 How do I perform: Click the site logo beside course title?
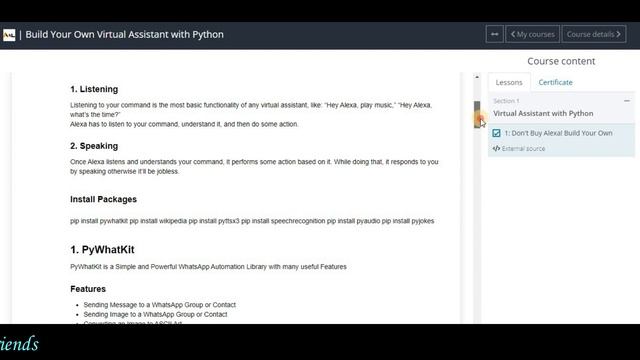click(x=9, y=35)
